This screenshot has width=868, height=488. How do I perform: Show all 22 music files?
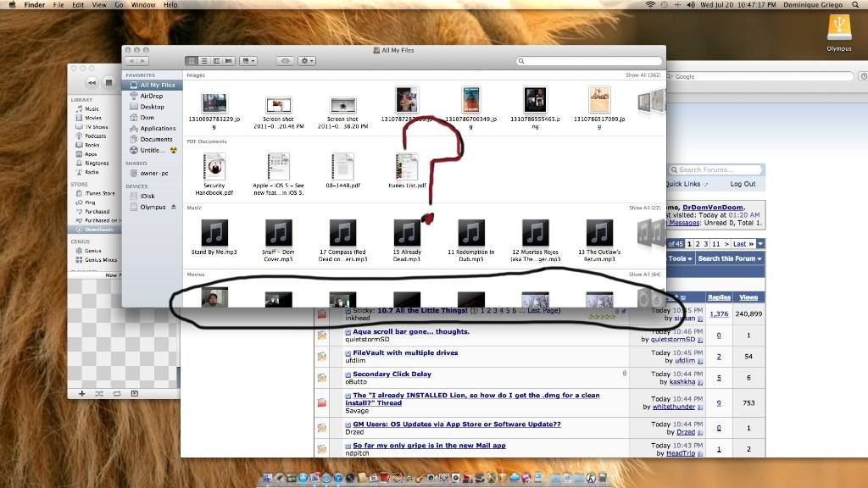(x=644, y=208)
